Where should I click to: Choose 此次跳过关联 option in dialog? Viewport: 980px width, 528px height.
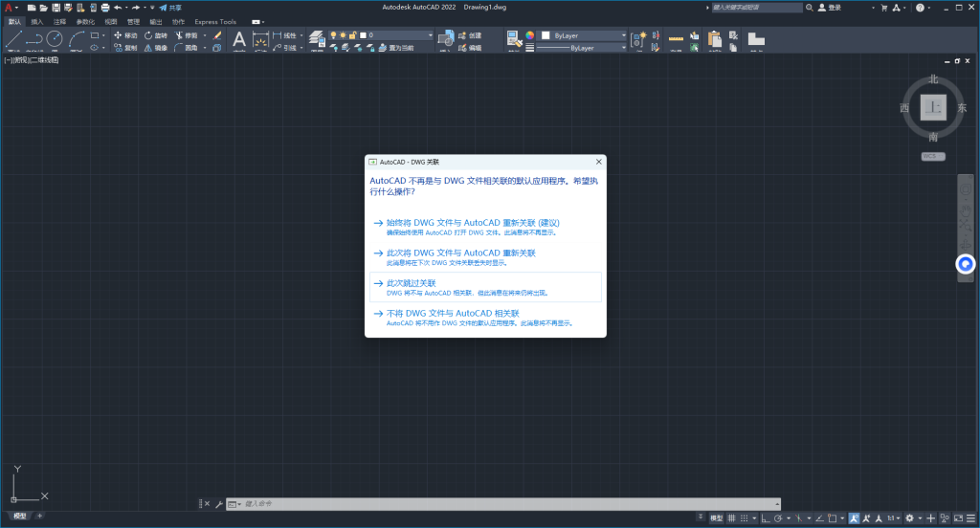coord(411,283)
